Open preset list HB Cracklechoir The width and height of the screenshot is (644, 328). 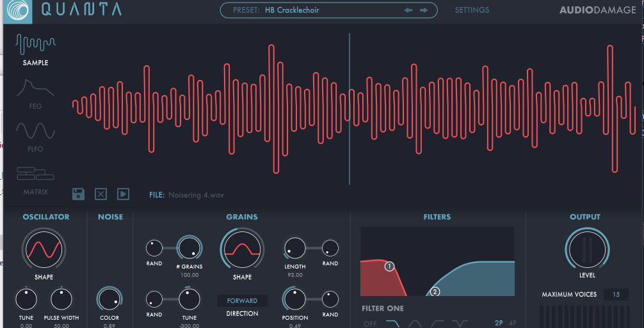click(x=292, y=10)
